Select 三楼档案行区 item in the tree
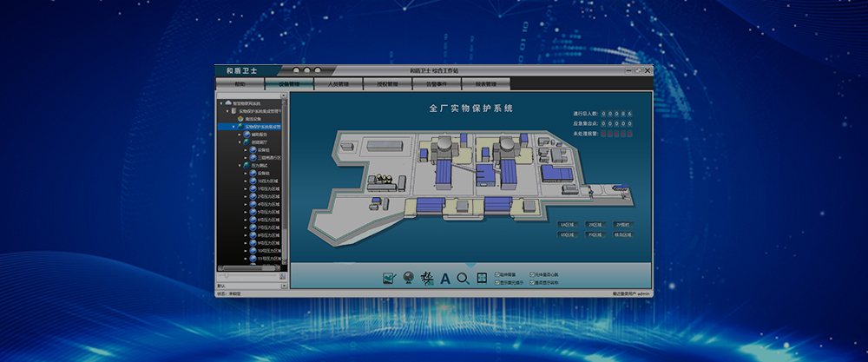The image size is (868, 362). pyautogui.click(x=269, y=157)
